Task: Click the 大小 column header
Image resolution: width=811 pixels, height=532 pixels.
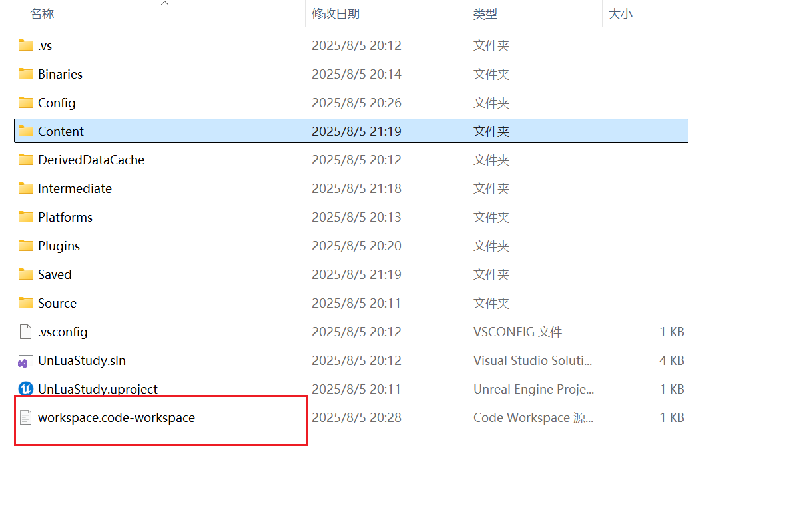Action: [x=621, y=13]
